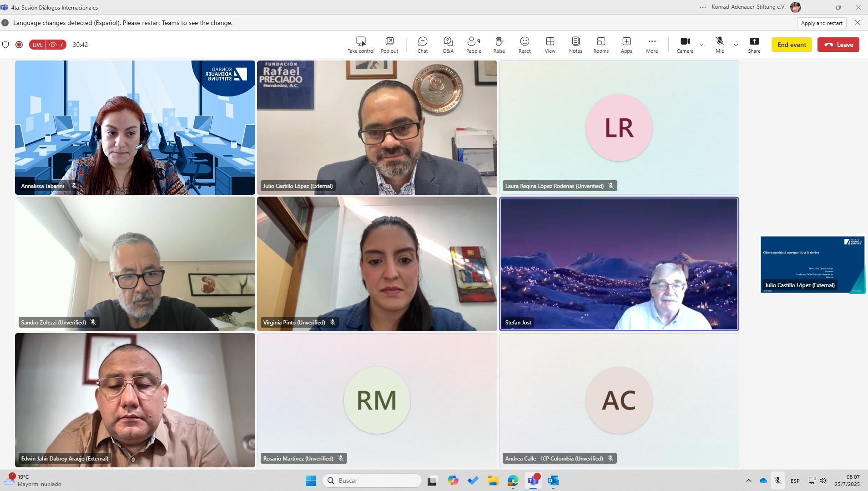The height and width of the screenshot is (491, 868).
Task: Open the React emoji menu
Action: [x=524, y=45]
